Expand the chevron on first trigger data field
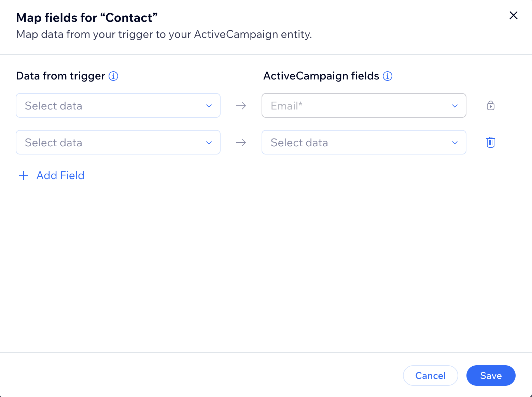The height and width of the screenshot is (397, 532). (x=209, y=106)
